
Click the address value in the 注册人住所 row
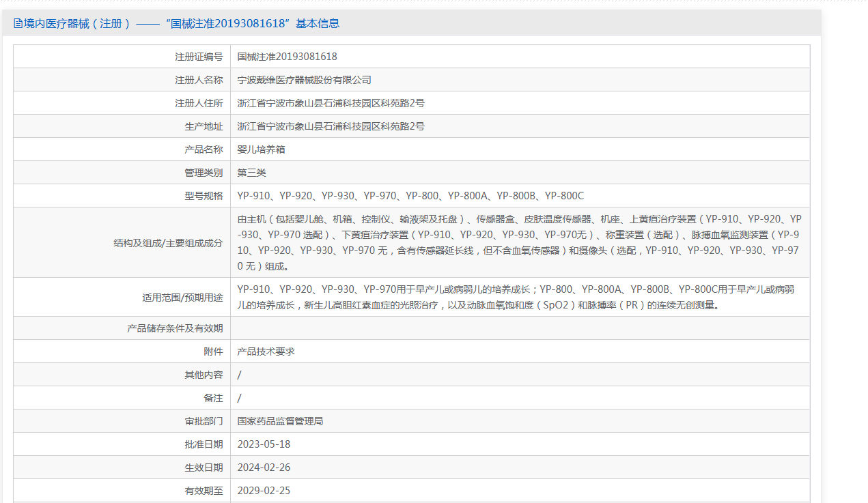pos(331,103)
